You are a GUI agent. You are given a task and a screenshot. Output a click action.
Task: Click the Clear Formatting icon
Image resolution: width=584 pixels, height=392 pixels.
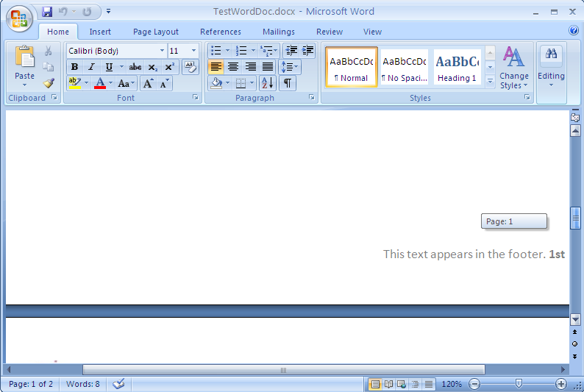pos(190,67)
